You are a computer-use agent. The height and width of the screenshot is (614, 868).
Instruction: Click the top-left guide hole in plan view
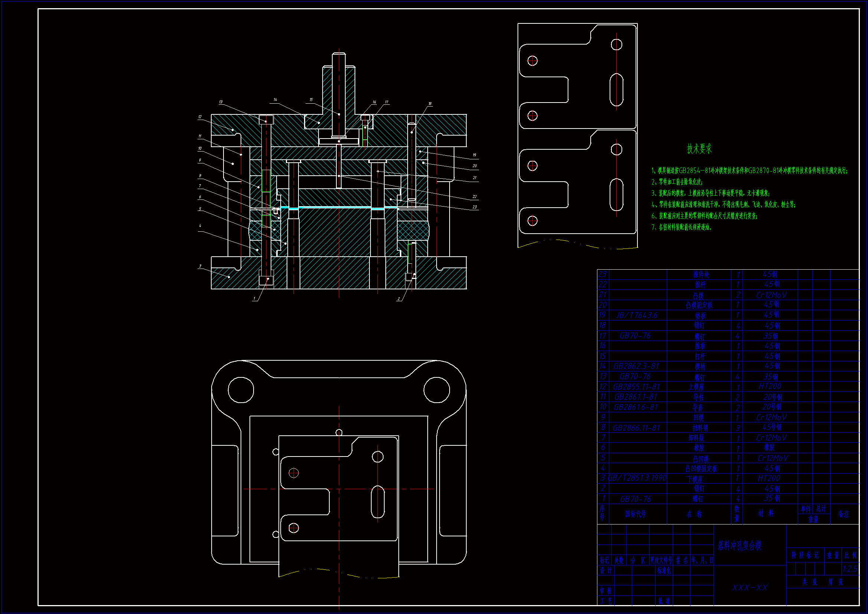click(241, 390)
